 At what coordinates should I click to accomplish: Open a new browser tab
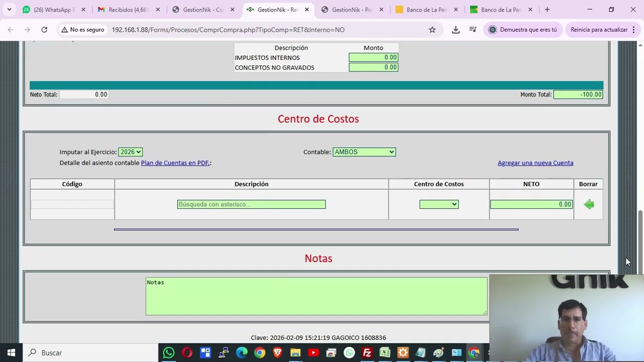547,10
